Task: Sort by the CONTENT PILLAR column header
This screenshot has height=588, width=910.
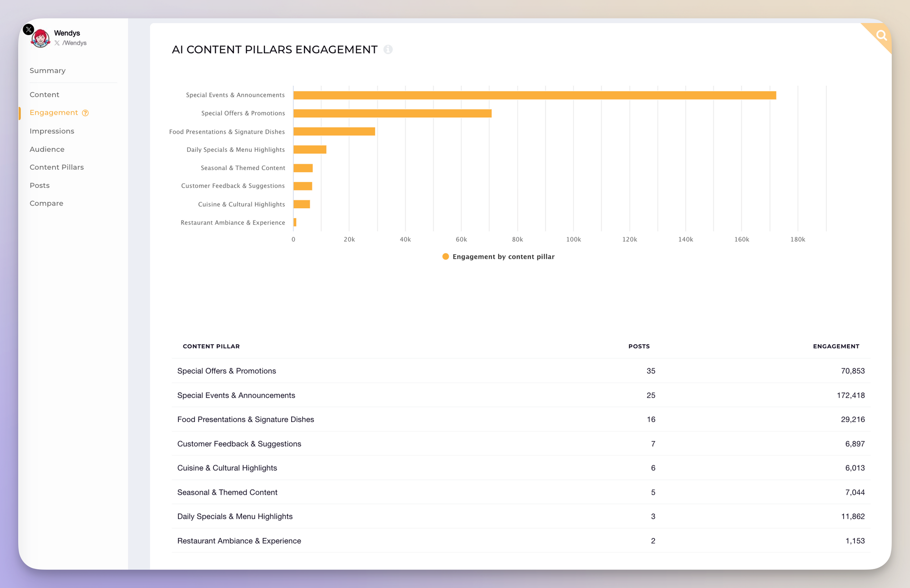Action: [x=211, y=347]
